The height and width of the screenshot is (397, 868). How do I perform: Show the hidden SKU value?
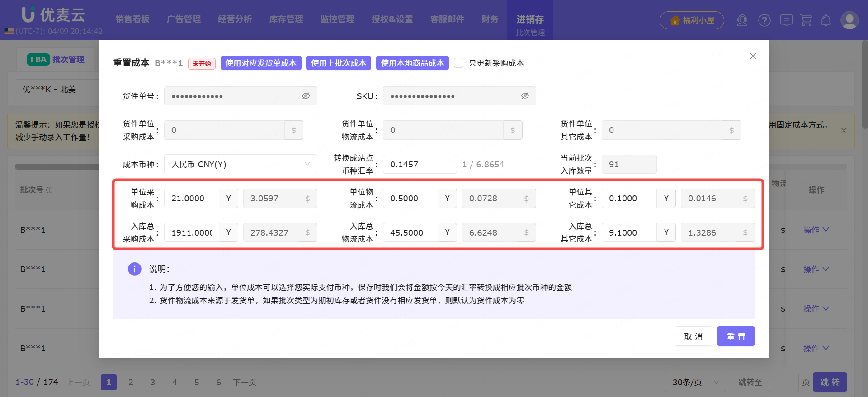click(524, 96)
